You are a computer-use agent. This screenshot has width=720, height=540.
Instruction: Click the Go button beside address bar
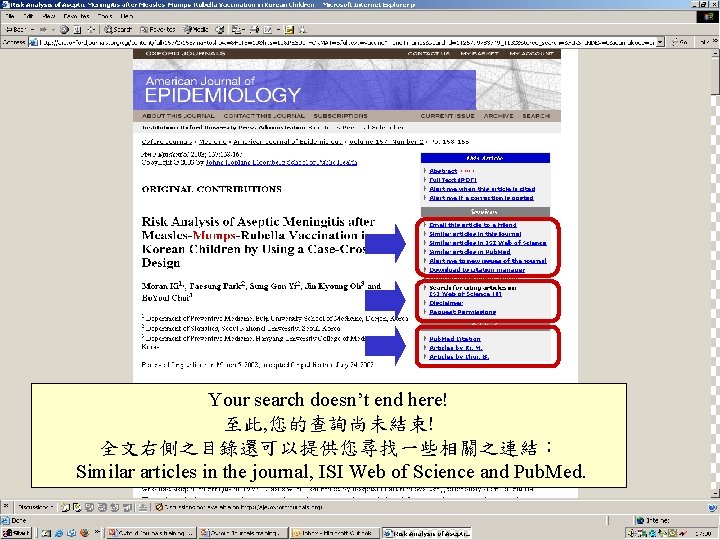(x=680, y=42)
